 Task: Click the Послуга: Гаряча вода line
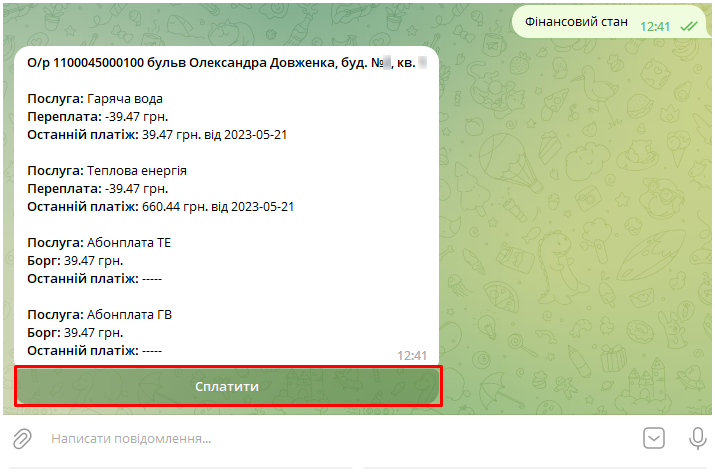click(x=95, y=98)
